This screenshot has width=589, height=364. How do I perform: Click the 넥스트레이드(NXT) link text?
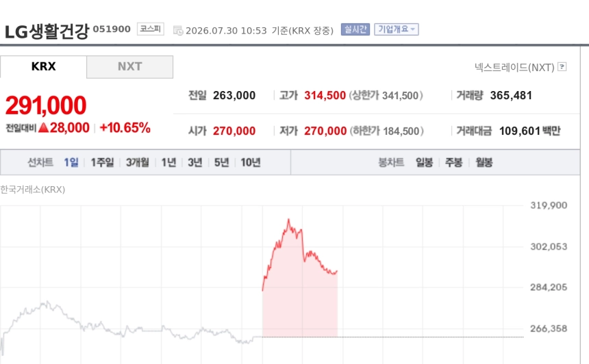click(x=514, y=67)
